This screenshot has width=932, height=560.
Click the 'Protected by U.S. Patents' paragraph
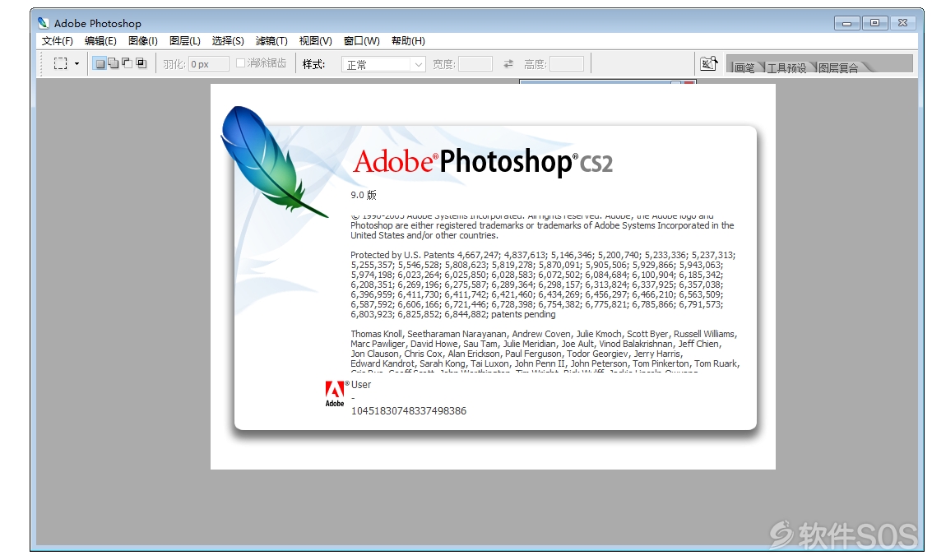click(543, 285)
